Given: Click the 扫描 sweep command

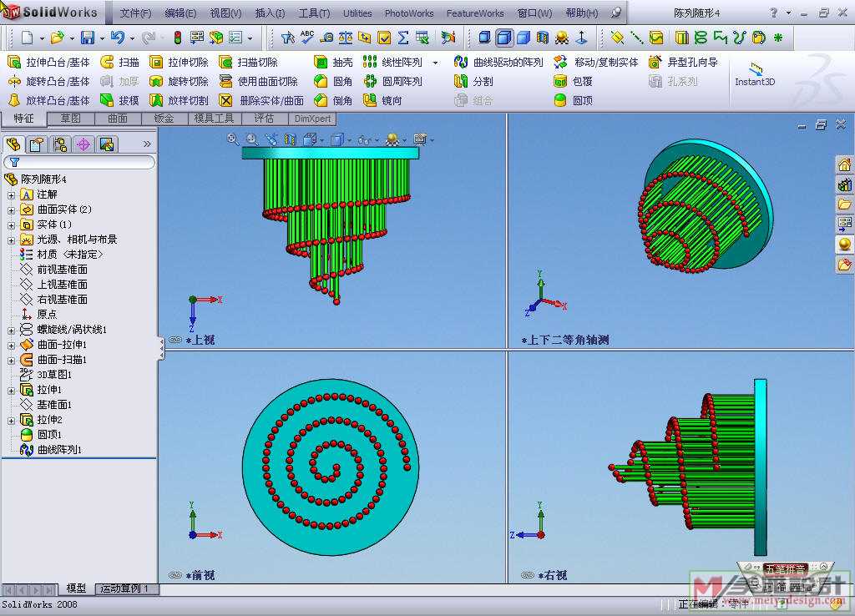Looking at the screenshot, I should point(119,62).
